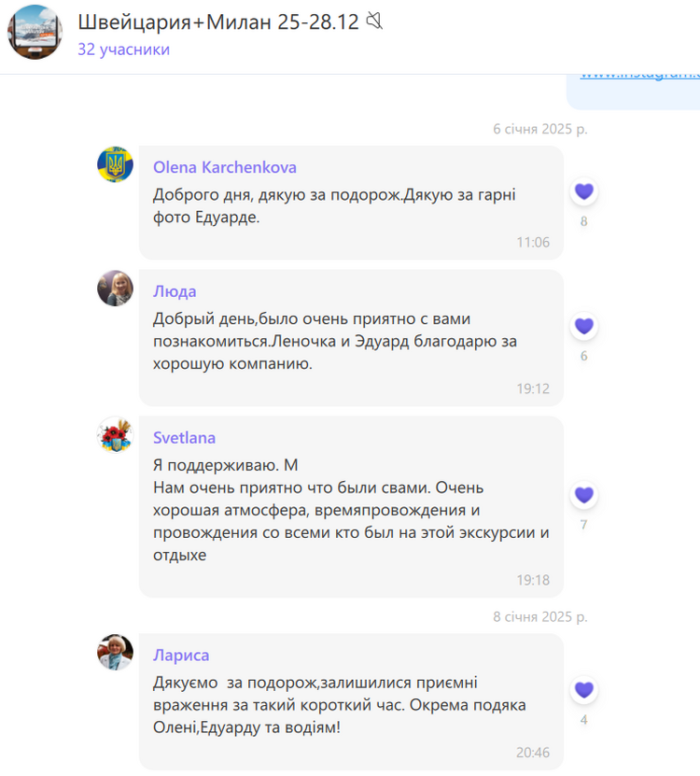Click the 8 січня 2025 date separator
Screen dimensions: 700x776
tap(540, 616)
